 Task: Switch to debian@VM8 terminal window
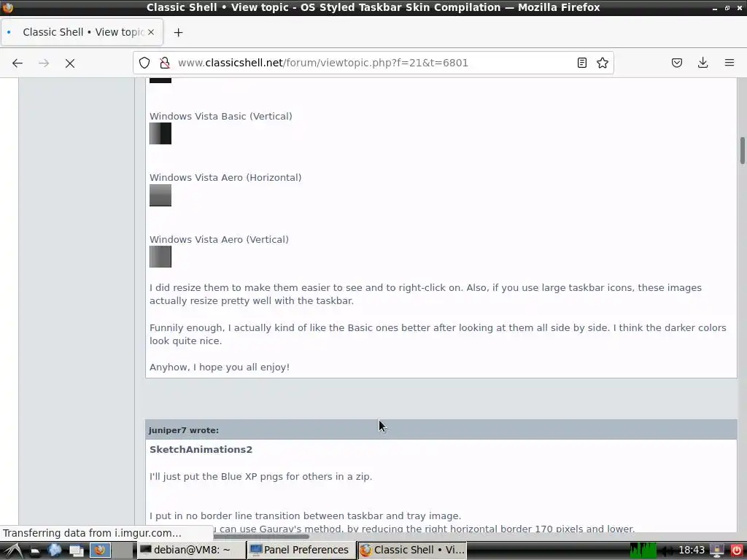tap(192, 550)
